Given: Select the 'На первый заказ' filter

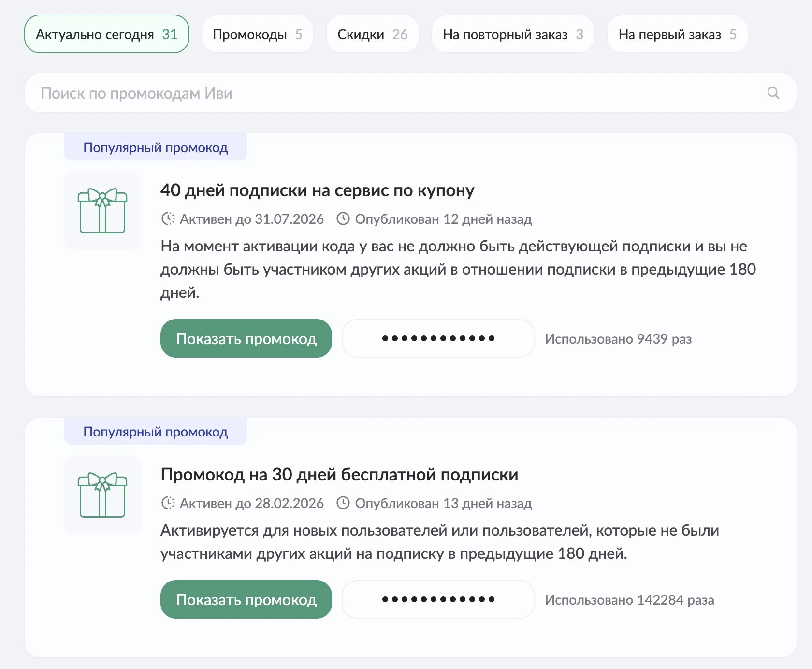Looking at the screenshot, I should coord(677,34).
